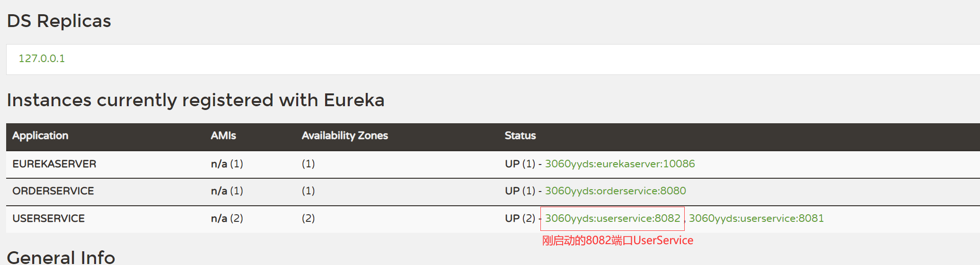Click the n/a (2) AMIs cell for USERSERVICE
Viewport: 980px width, 265px height.
(x=227, y=219)
